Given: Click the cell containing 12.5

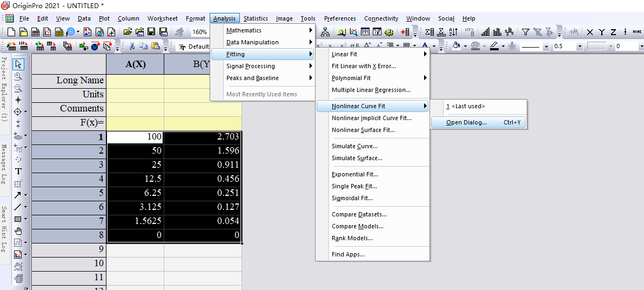Looking at the screenshot, I should (x=135, y=179).
